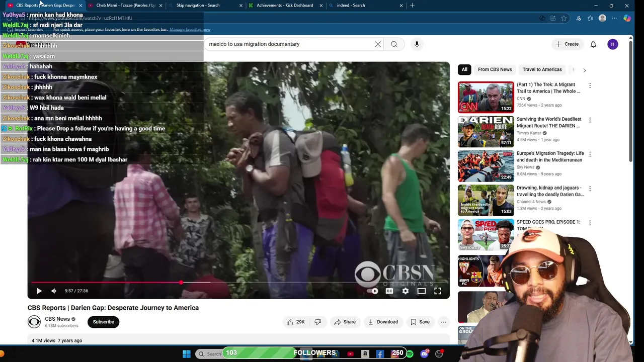
Task: Search with your voice microphone
Action: pos(417,44)
